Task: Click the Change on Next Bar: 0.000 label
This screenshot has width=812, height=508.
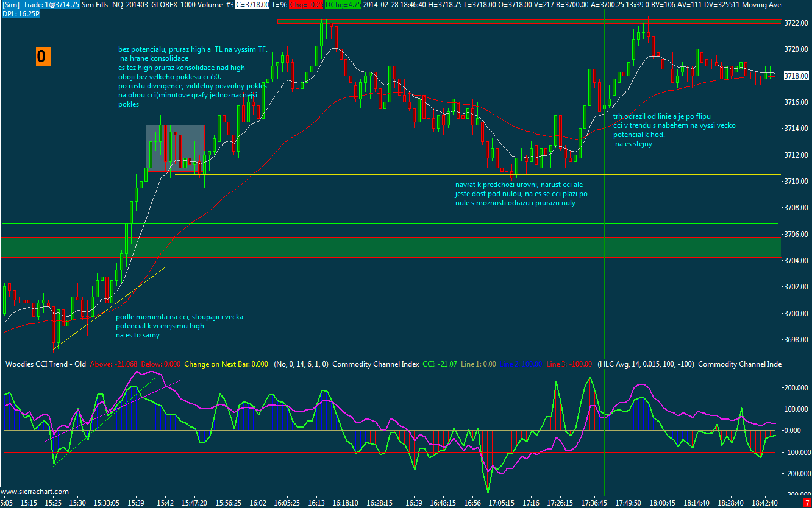Action: pos(226,364)
